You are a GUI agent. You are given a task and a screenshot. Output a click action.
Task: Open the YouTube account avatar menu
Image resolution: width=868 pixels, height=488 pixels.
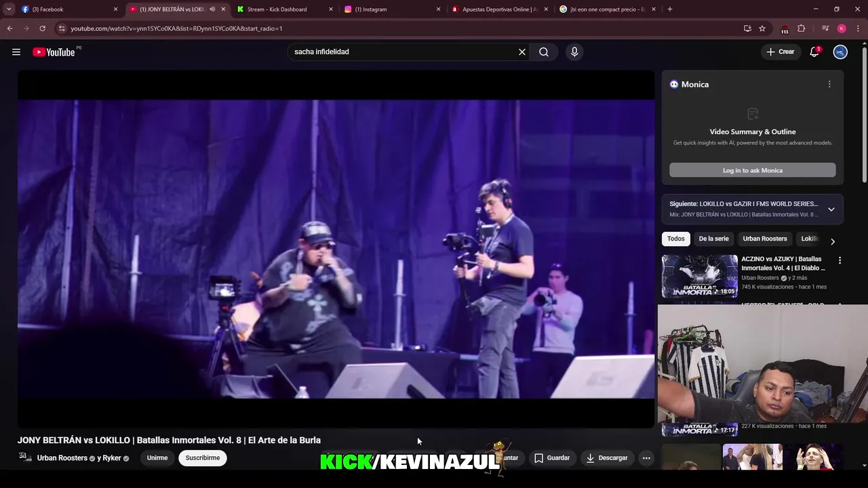(x=840, y=52)
